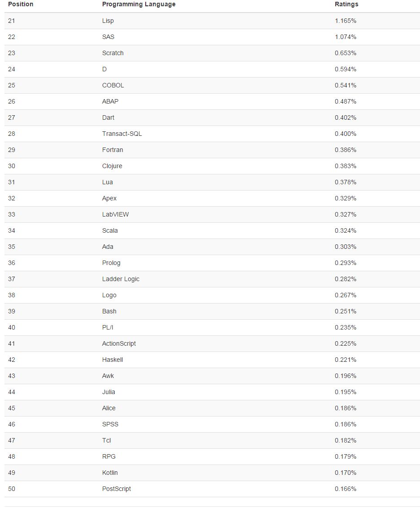Select the 0.400% rating cell
Screen dimensions: 420x508
tap(346, 134)
